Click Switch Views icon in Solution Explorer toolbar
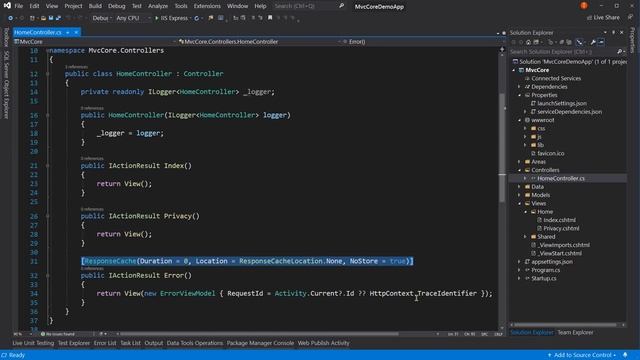640x360 pixels. [x=536, y=42]
